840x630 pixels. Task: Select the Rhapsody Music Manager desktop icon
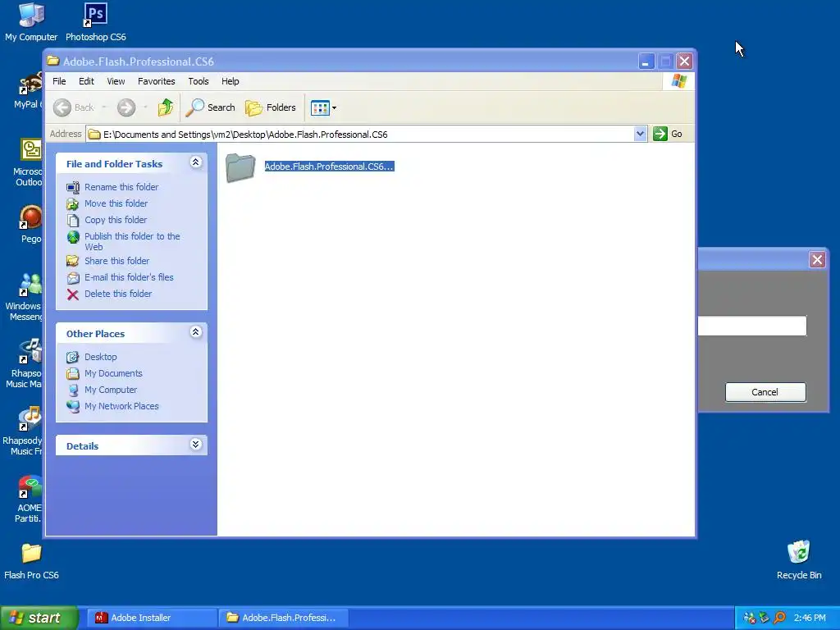(x=25, y=364)
